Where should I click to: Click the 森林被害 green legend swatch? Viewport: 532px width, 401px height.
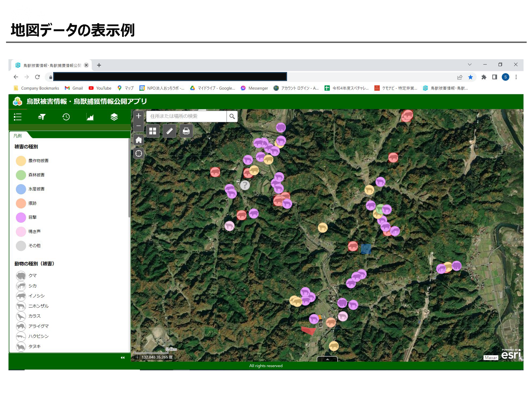[21, 175]
